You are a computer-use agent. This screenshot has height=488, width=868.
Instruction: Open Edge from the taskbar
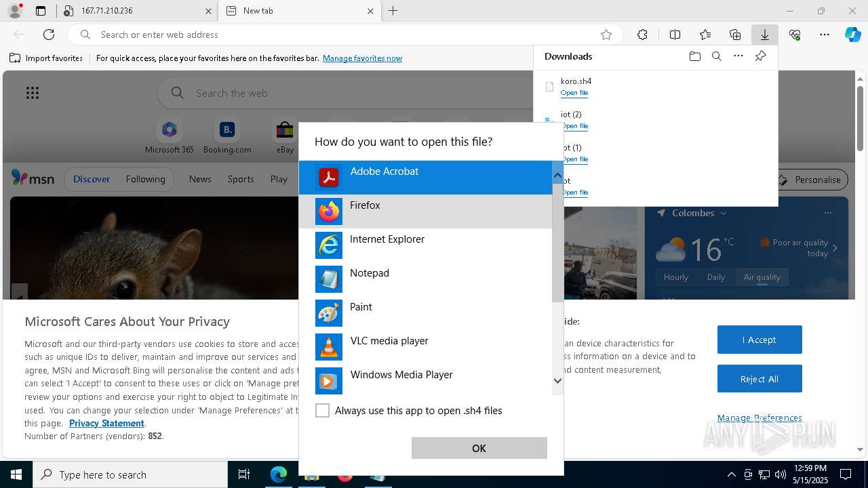(279, 474)
